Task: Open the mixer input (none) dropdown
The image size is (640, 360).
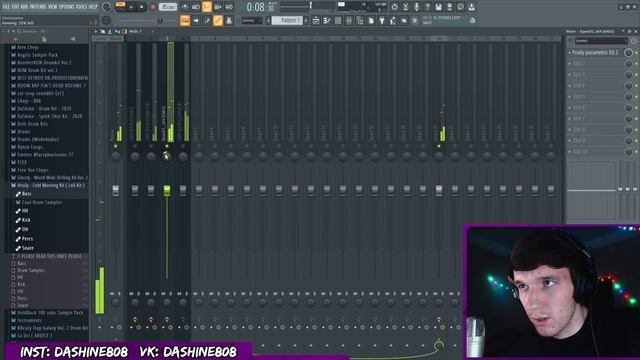Action: click(x=601, y=41)
